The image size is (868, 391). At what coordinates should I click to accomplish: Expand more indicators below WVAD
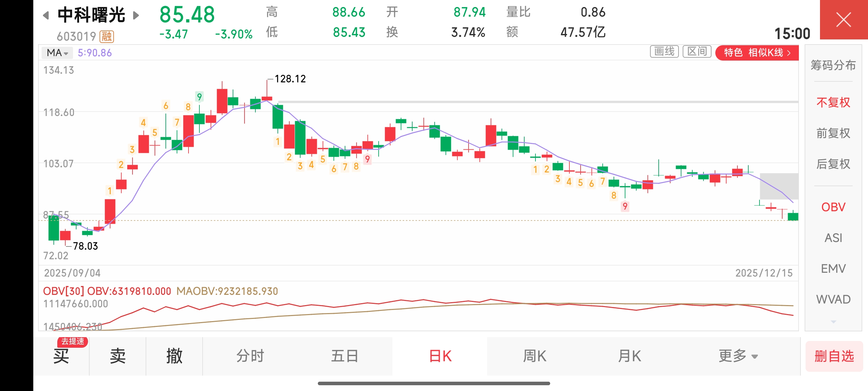pyautogui.click(x=833, y=321)
